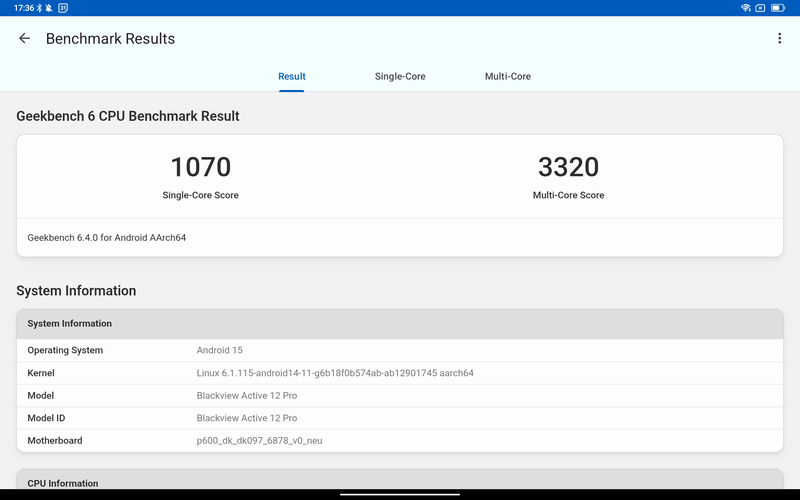Tap Geekbench 6.4.0 for Android AArch64 text
The image size is (800, 500).
click(107, 238)
